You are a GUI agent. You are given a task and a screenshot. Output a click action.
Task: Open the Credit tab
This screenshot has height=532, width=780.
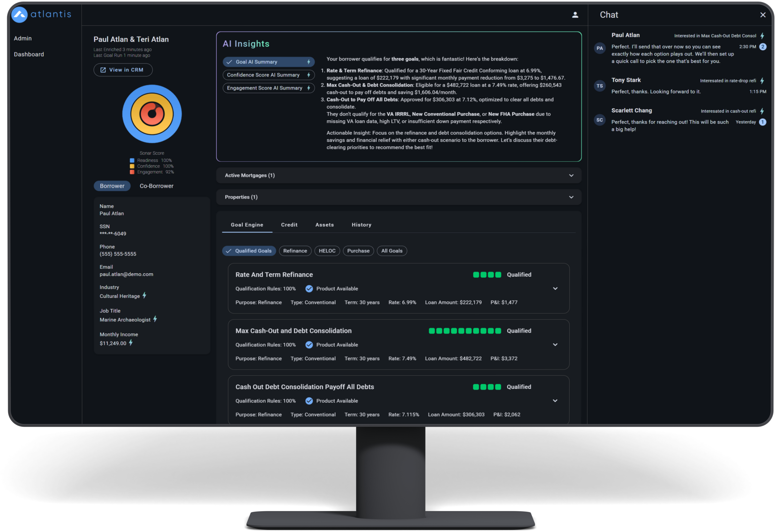point(289,225)
